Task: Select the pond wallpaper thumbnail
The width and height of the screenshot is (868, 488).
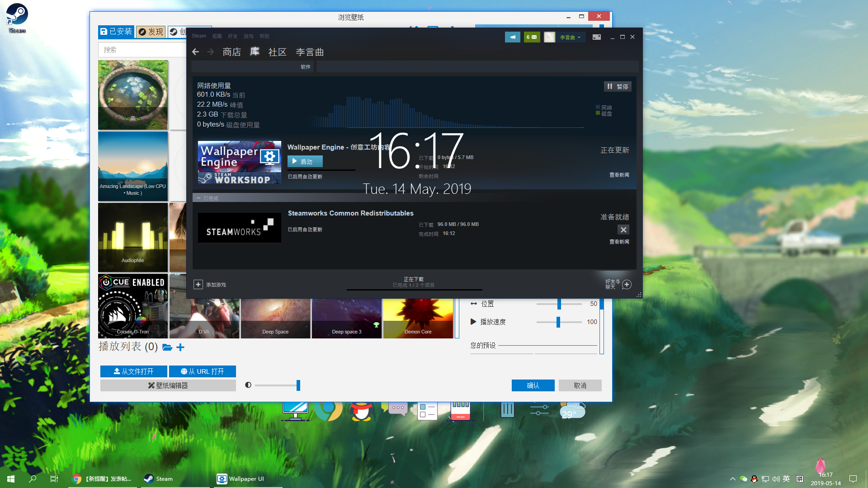Action: pyautogui.click(x=133, y=95)
